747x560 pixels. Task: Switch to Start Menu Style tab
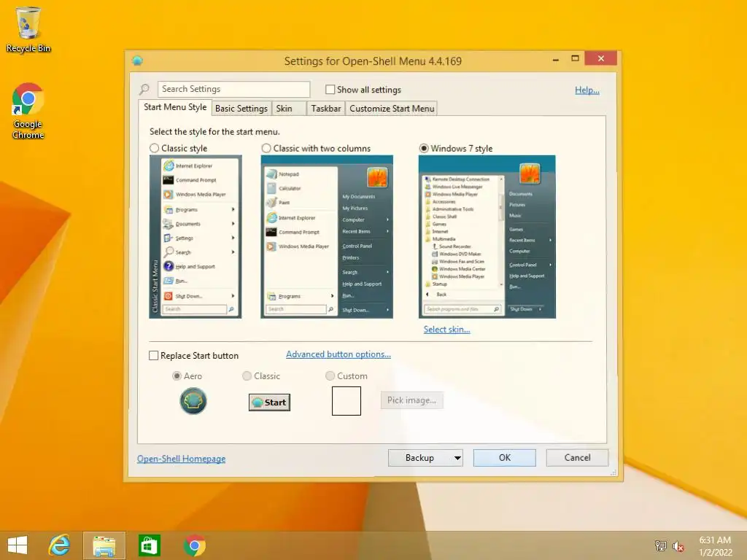tap(175, 107)
